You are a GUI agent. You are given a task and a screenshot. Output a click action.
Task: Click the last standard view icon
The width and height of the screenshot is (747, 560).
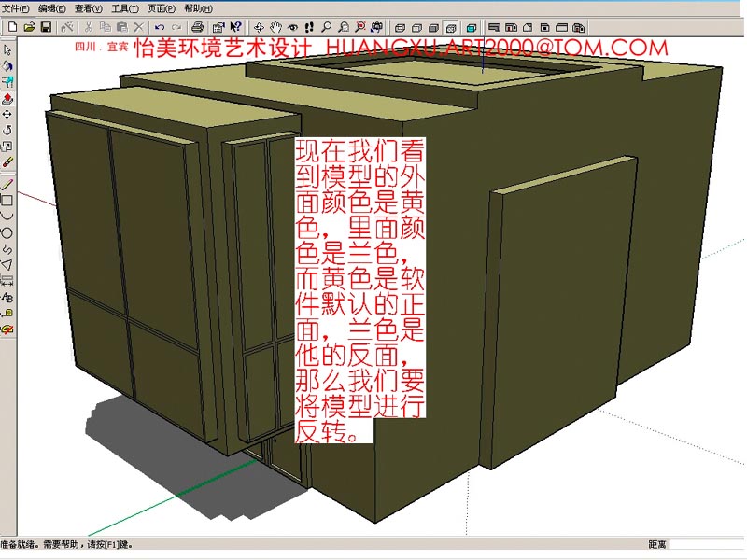click(578, 28)
